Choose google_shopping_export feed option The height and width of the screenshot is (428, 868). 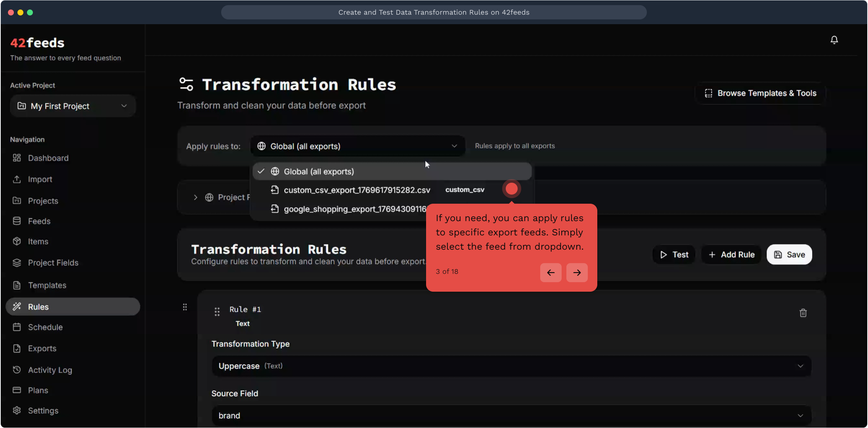click(x=355, y=209)
